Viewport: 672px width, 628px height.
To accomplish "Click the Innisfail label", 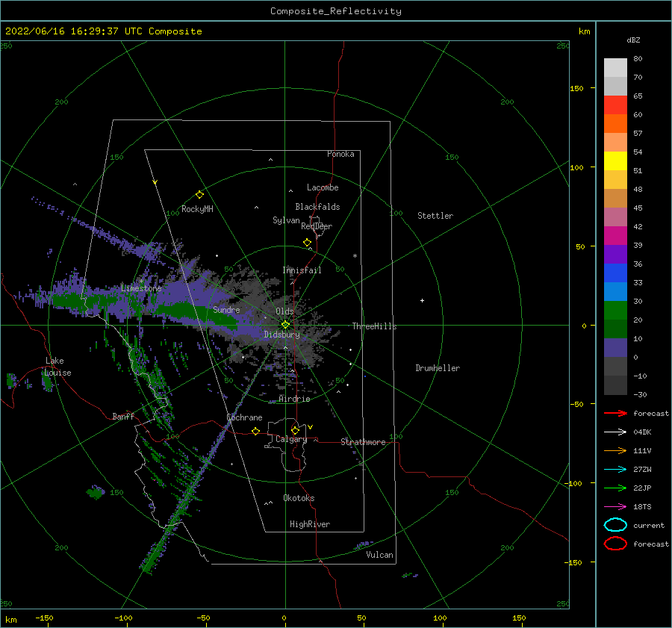I will click(302, 270).
